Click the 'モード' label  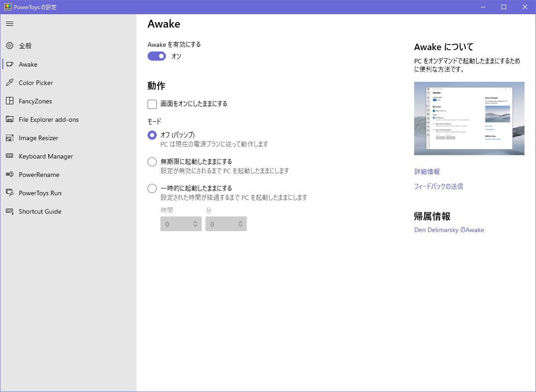point(154,121)
